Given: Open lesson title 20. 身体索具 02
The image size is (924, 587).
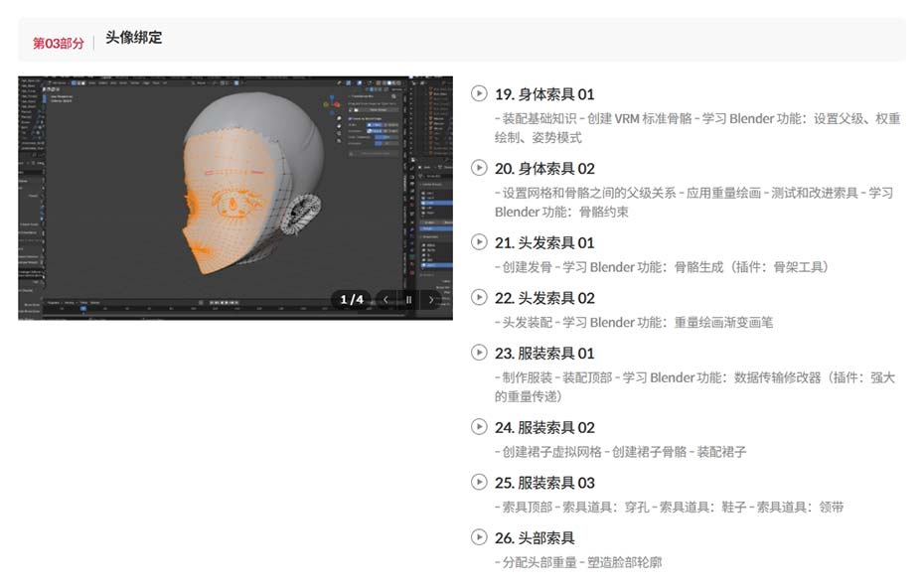Looking at the screenshot, I should tap(544, 169).
